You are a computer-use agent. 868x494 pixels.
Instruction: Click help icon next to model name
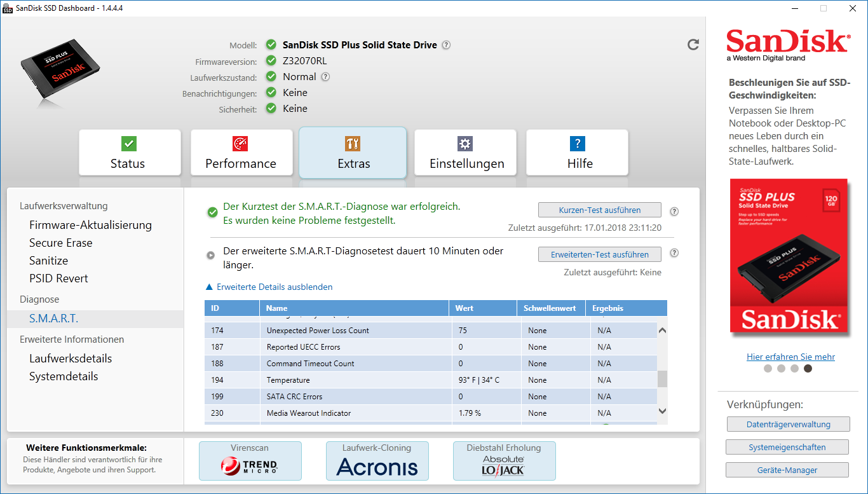[x=446, y=45]
